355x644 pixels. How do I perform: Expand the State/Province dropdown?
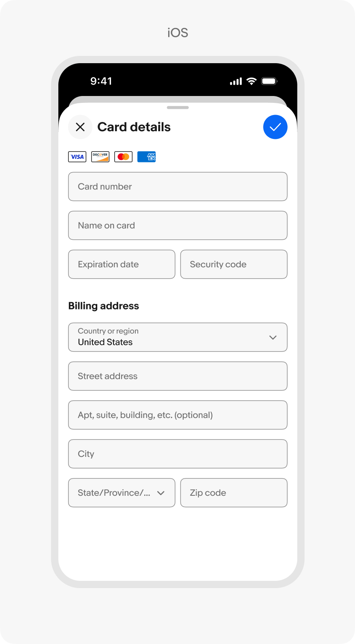pos(122,493)
